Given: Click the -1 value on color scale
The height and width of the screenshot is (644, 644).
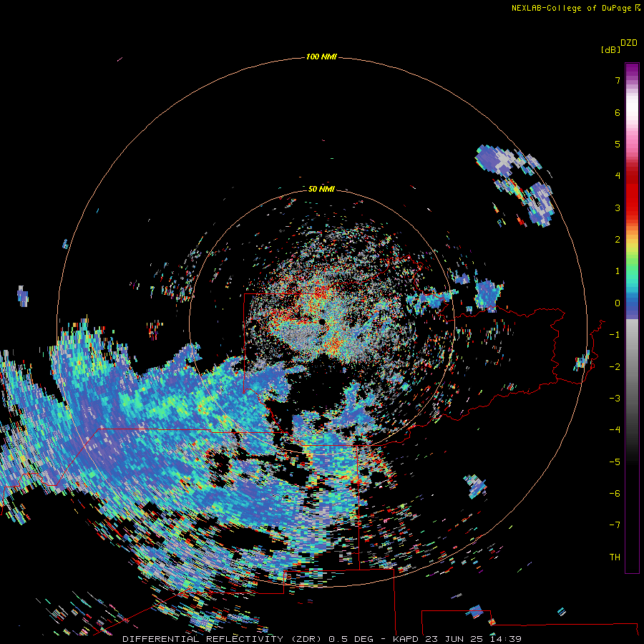Looking at the screenshot, I should (615, 335).
